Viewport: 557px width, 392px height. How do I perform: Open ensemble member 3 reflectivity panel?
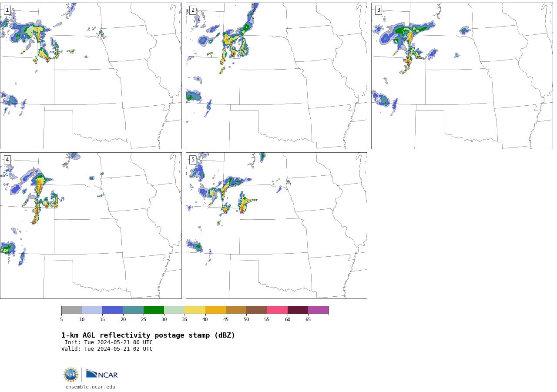click(462, 76)
